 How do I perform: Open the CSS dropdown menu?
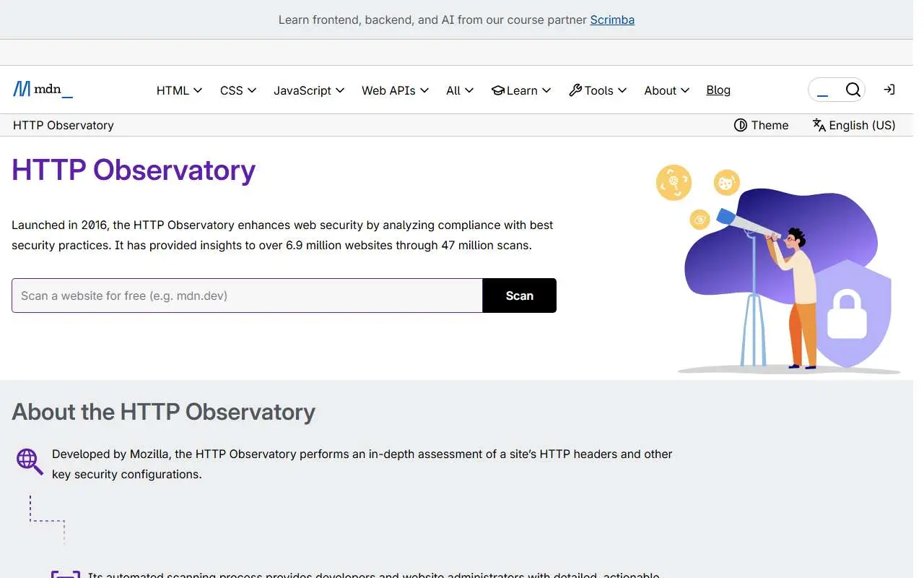[238, 90]
